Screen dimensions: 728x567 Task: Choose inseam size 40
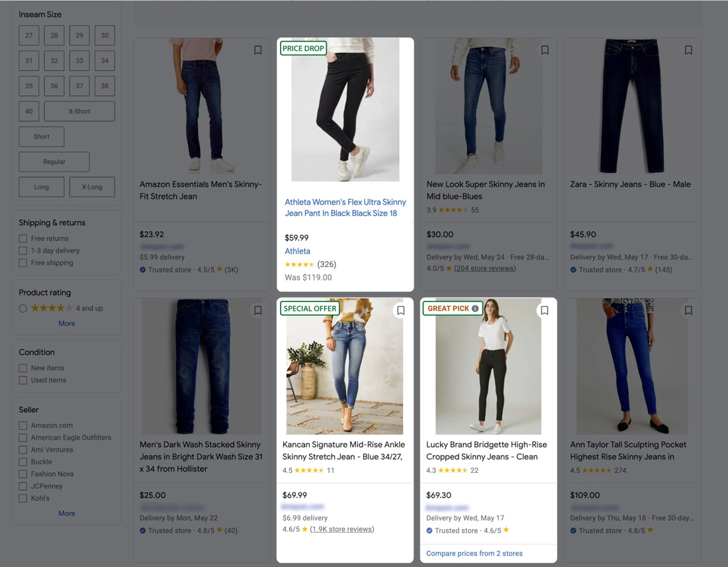click(29, 111)
